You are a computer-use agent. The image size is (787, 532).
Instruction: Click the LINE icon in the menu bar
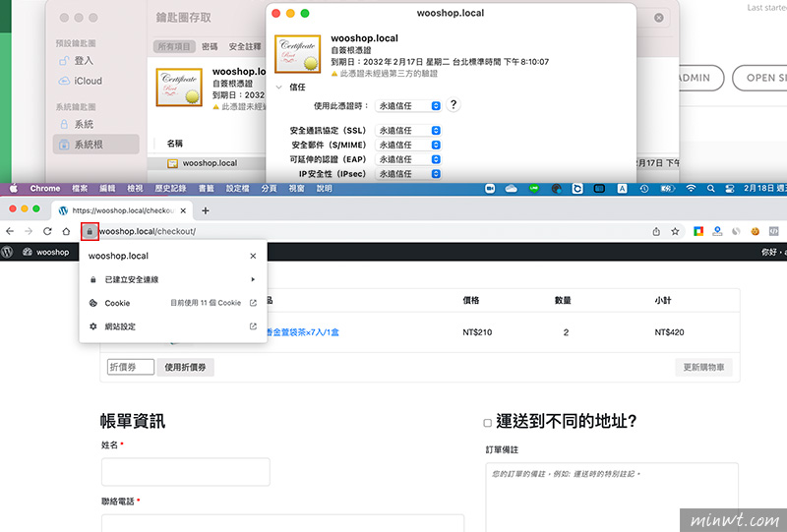pyautogui.click(x=534, y=188)
